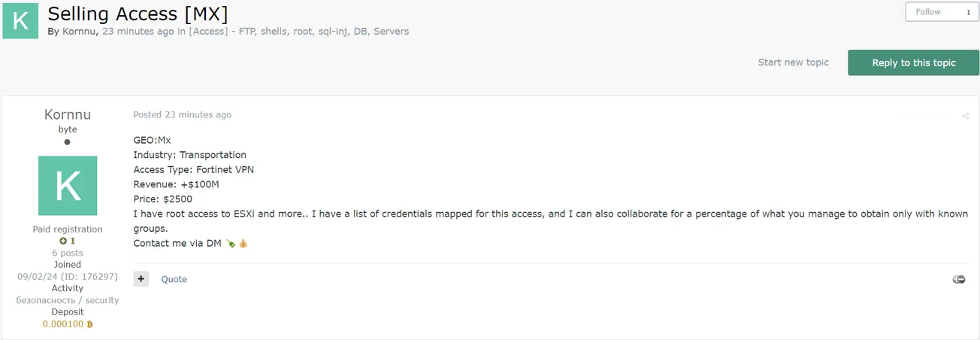The image size is (980, 340).
Task: Quote Kornnu's post
Action: (x=174, y=279)
